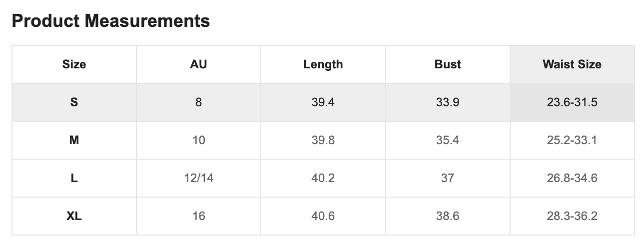This screenshot has height=248, width=644.
Task: Select the 28.3-36.2 waist range
Action: click(572, 216)
